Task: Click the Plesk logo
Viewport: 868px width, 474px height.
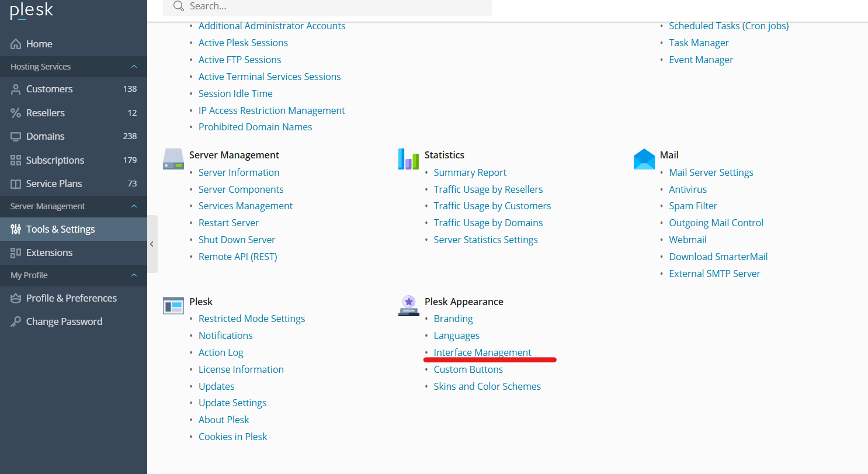Action: click(32, 10)
